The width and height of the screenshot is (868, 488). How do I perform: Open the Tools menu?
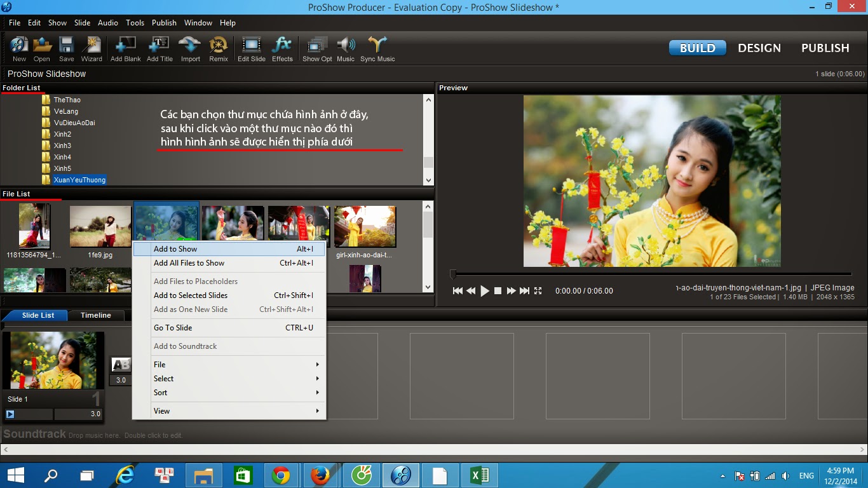tap(135, 23)
